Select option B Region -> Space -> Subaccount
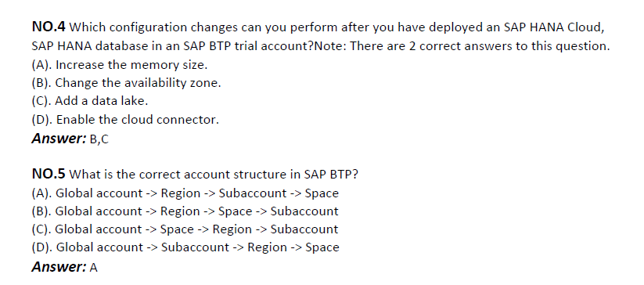The height and width of the screenshot is (285, 644). (185, 211)
